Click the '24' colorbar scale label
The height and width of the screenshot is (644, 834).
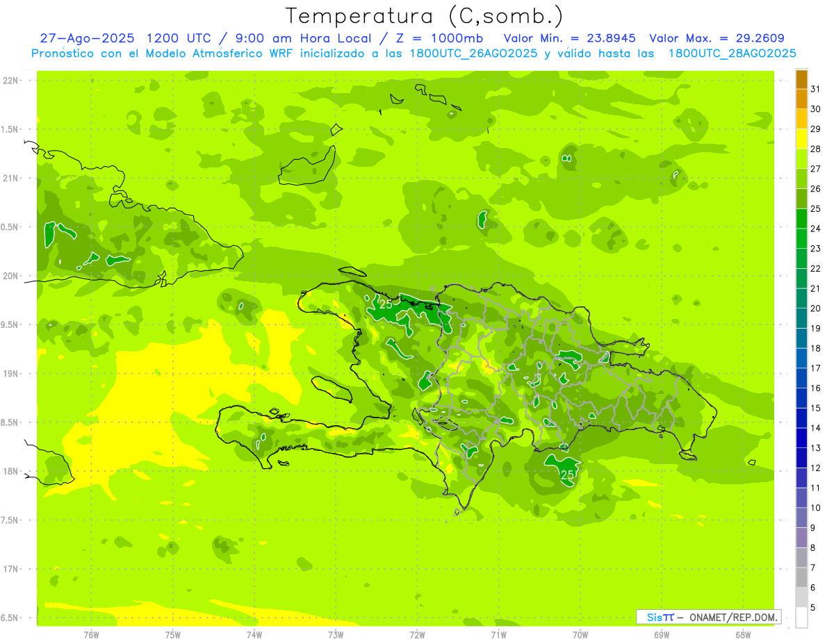coord(816,229)
